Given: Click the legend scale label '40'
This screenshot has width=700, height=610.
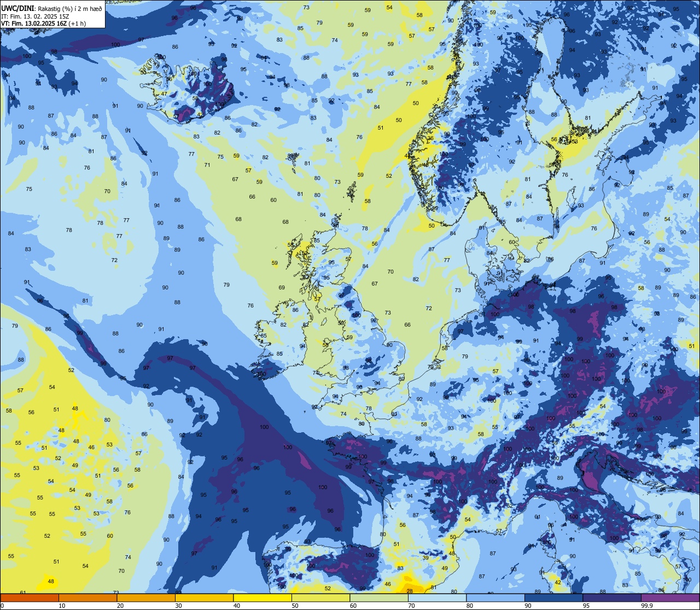Looking at the screenshot, I should click(237, 606).
